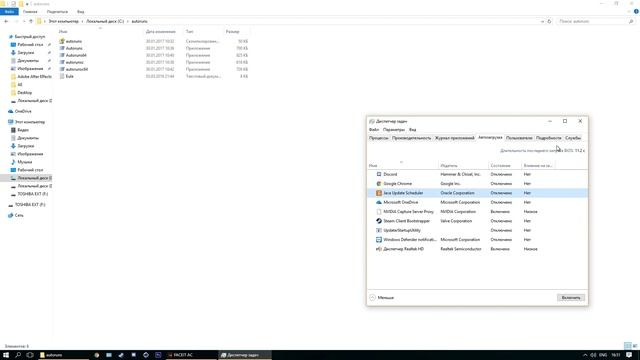Open address bar history dropdown
The height and width of the screenshot is (360, 640).
coord(542,21)
